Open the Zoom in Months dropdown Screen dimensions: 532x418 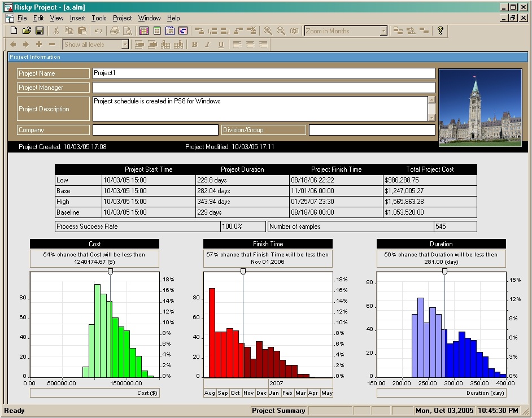383,31
